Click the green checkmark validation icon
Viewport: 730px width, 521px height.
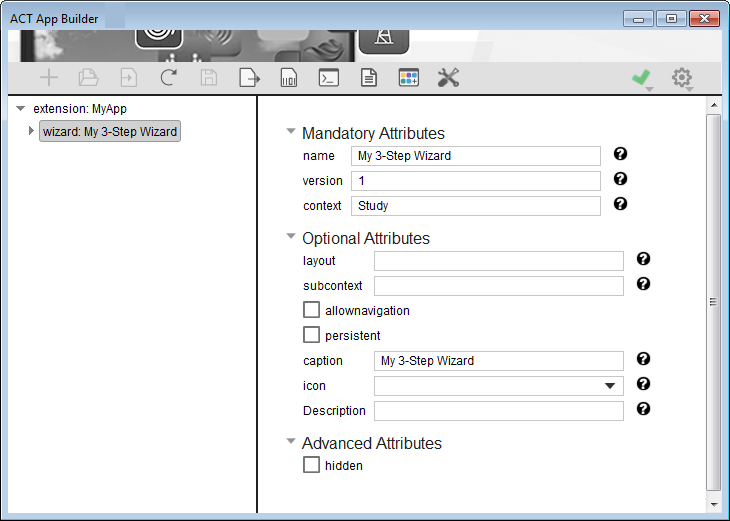pyautogui.click(x=642, y=78)
